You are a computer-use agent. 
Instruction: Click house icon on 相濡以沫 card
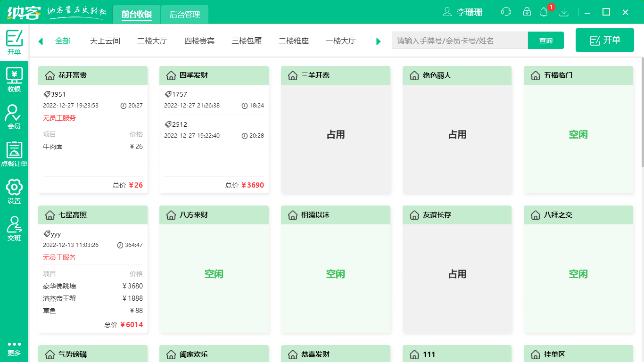[292, 215]
